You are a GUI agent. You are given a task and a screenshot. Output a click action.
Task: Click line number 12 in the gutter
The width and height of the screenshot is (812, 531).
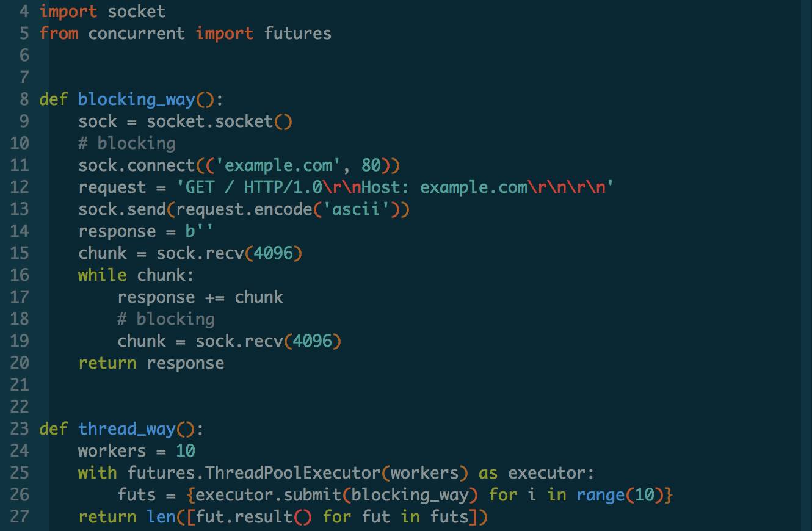(x=20, y=187)
